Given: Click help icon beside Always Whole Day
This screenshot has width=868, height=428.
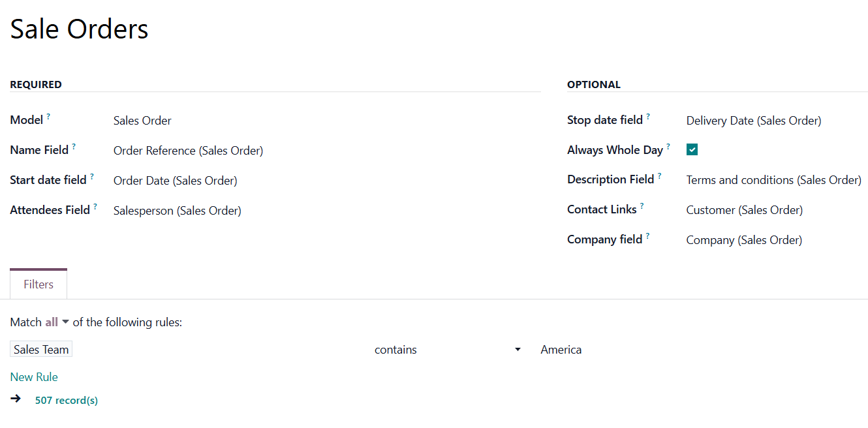Looking at the screenshot, I should click(x=668, y=147).
